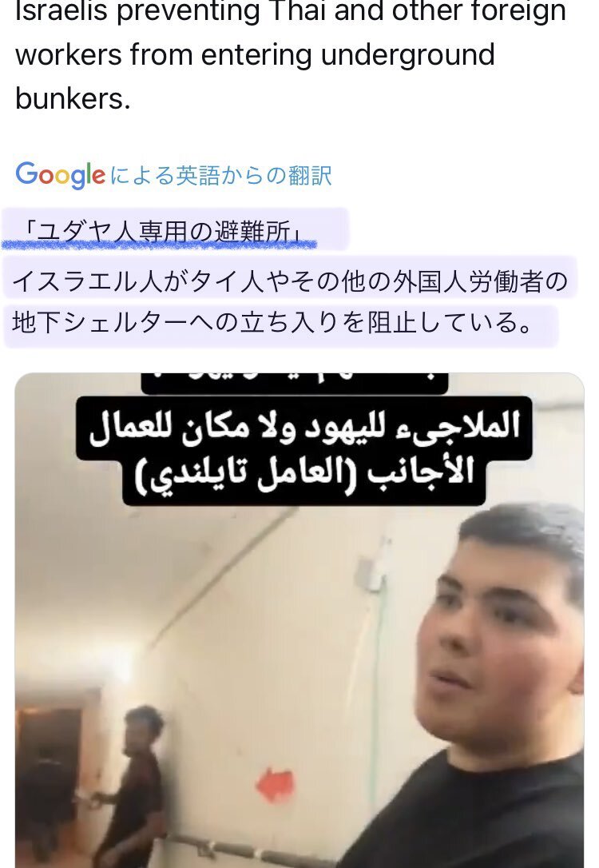Image resolution: width=599 pixels, height=868 pixels.
Task: Select the line 'workers from entering underground'
Action: (255, 55)
